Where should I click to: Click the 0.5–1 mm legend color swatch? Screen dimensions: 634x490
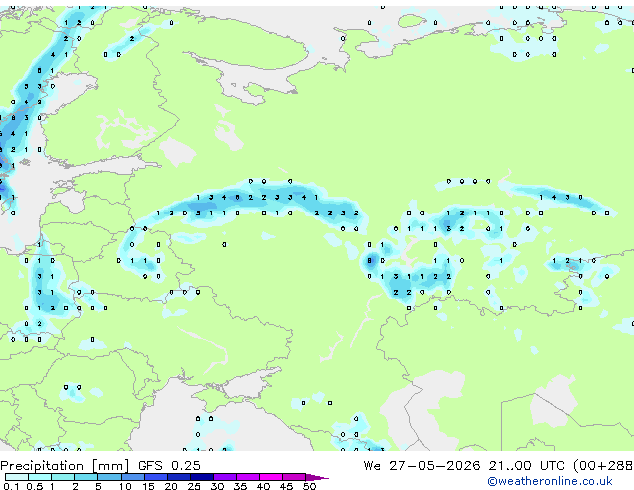(x=40, y=477)
